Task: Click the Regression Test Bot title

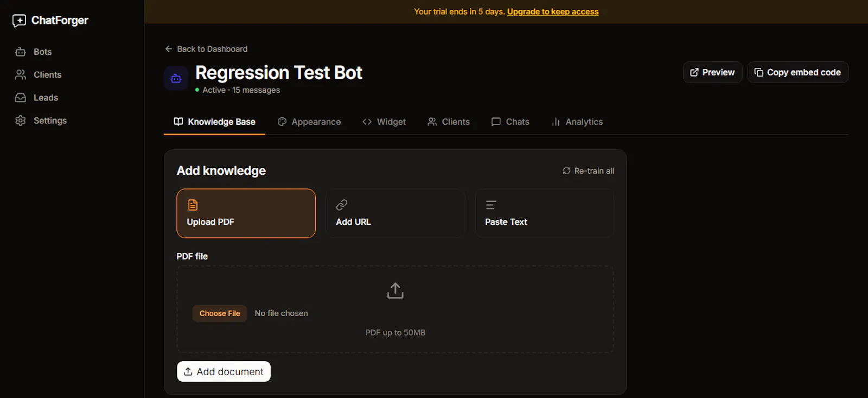Action: [279, 73]
